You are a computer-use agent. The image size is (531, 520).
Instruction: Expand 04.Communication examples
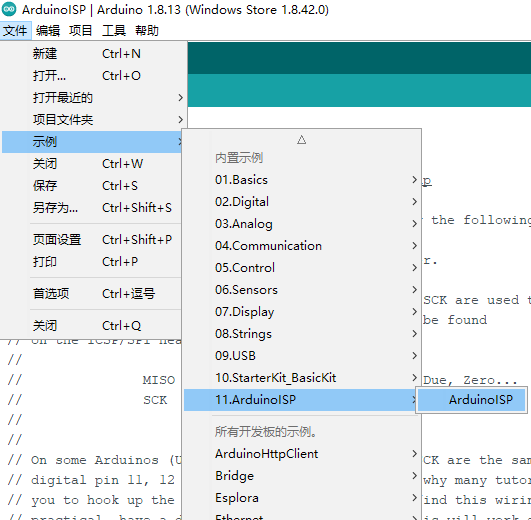(x=302, y=246)
